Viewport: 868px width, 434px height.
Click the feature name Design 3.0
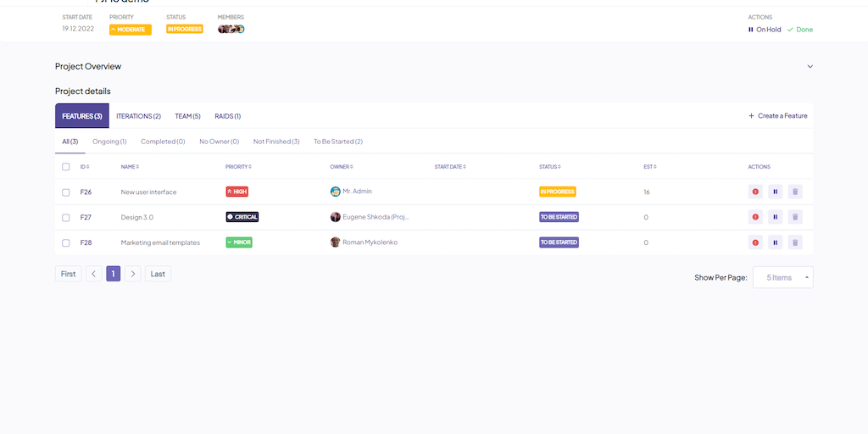(136, 218)
